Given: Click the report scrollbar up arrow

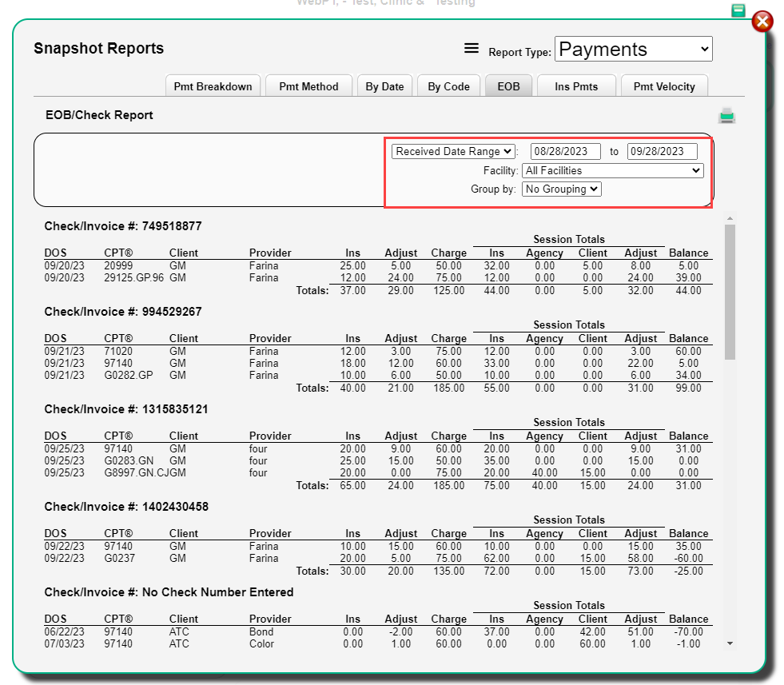Looking at the screenshot, I should click(730, 218).
